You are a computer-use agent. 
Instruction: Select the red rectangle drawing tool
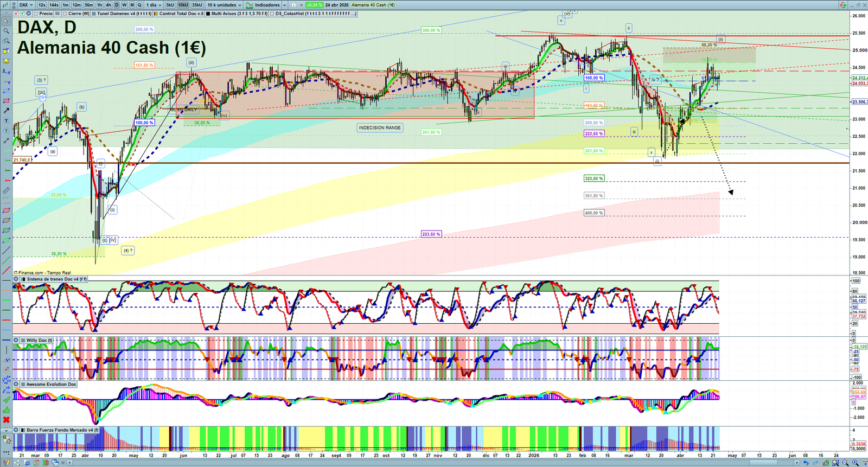pos(7,101)
